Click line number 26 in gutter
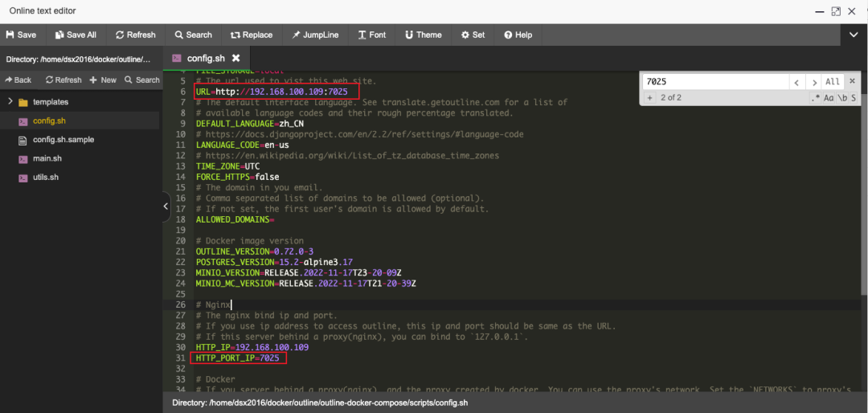This screenshot has width=868, height=413. coord(180,305)
